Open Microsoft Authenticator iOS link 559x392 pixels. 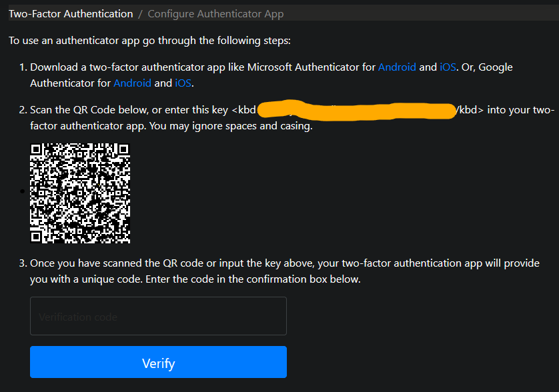(x=448, y=67)
